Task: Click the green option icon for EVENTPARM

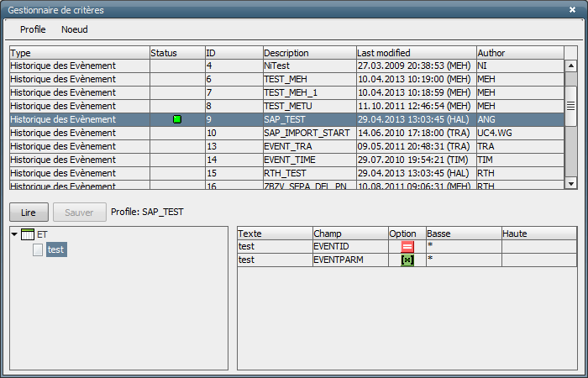Action: [x=407, y=260]
